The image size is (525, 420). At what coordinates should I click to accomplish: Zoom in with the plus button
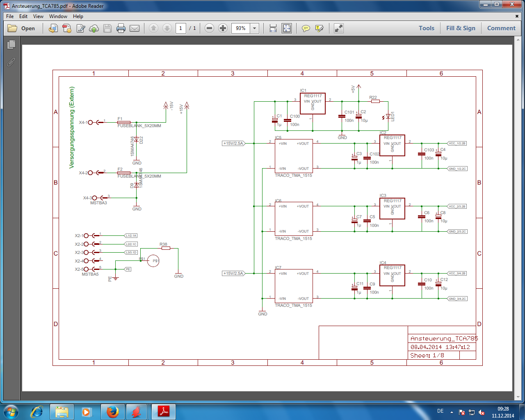pos(223,28)
